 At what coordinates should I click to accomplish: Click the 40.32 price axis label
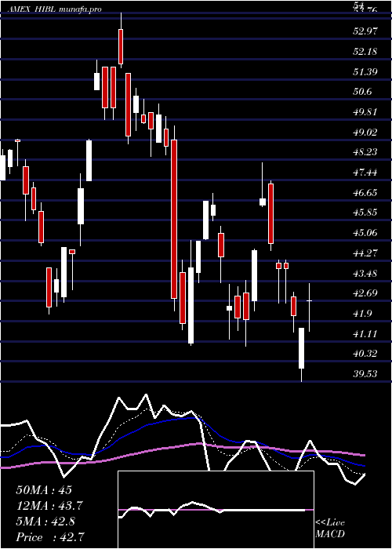click(365, 354)
